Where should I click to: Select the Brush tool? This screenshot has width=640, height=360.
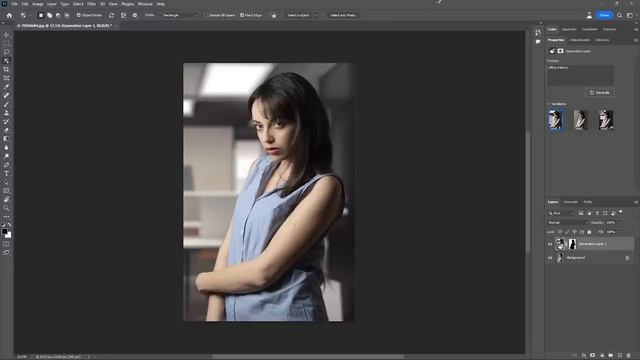point(6,104)
